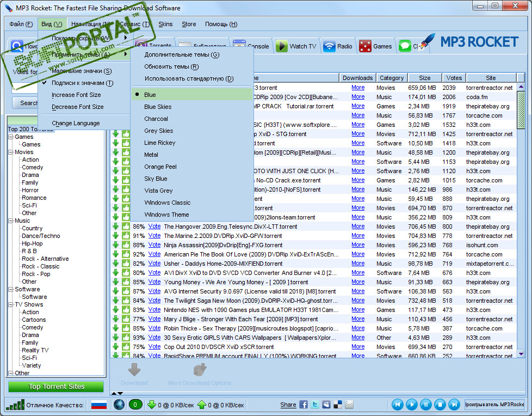Select the Metal theme
This screenshot has width=532, height=416.
click(191, 155)
